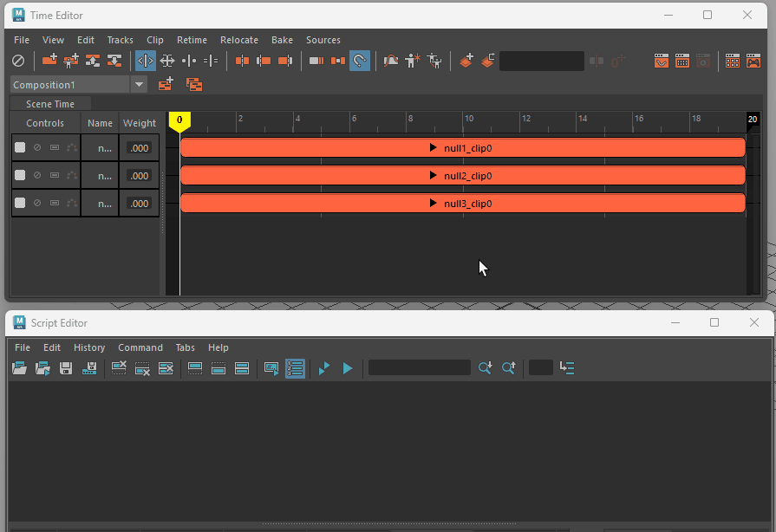Click the Save Script floppy disk icon
776x532 pixels.
pos(66,368)
